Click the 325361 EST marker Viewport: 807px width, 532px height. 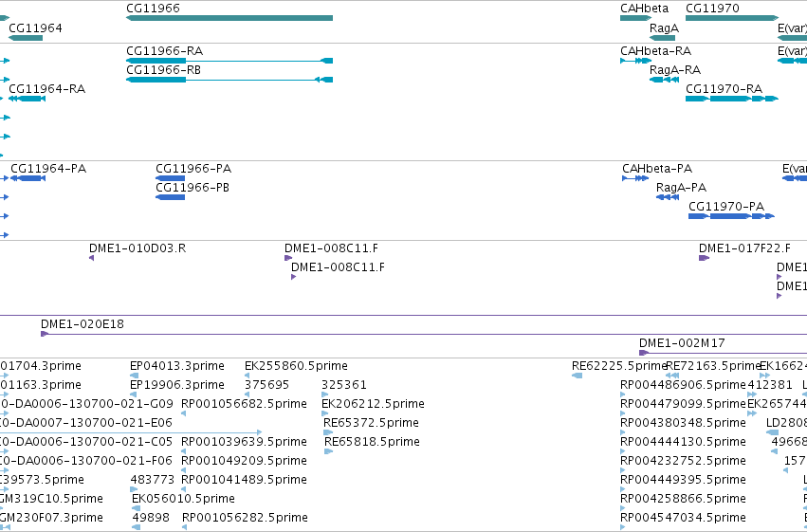coord(324,395)
